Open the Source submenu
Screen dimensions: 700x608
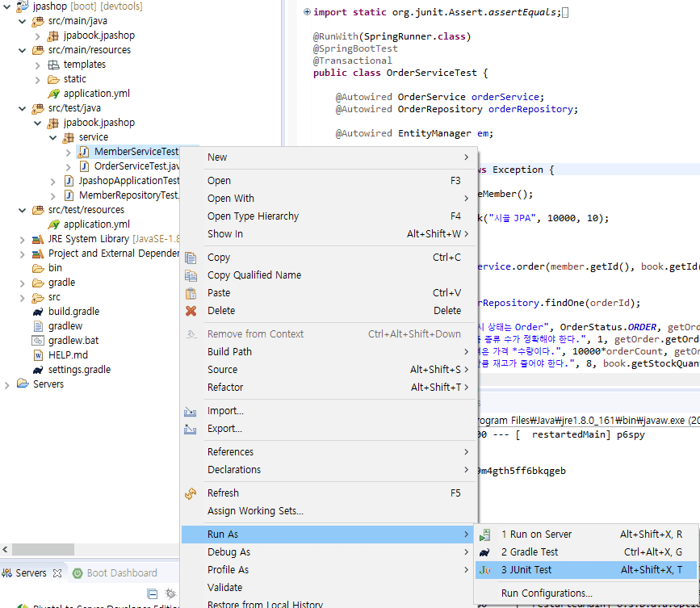pyautogui.click(x=329, y=369)
